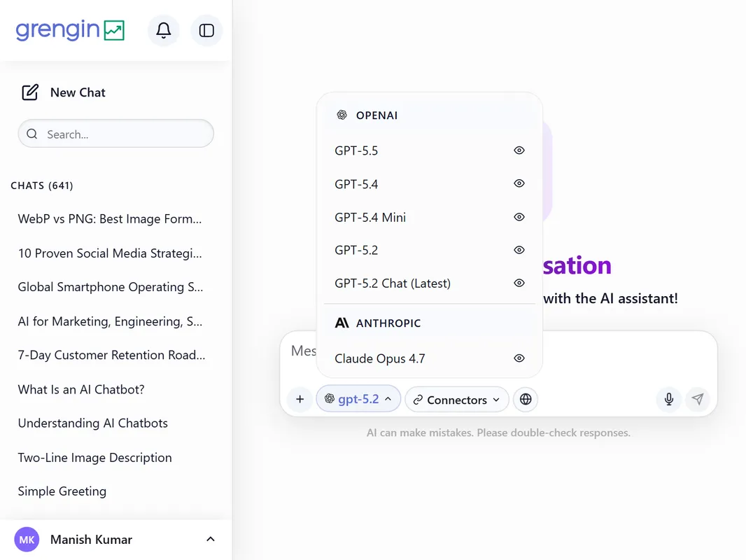
Task: Click the New Chat compose icon
Action: point(30,92)
